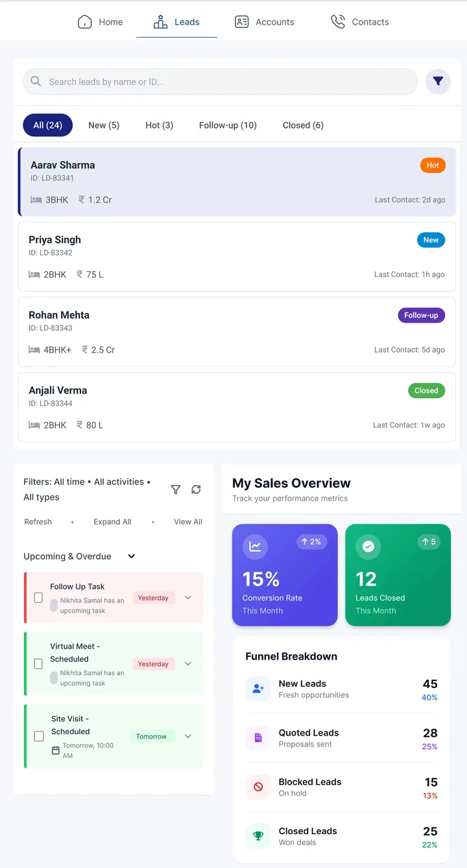The height and width of the screenshot is (868, 467).
Task: Click the Conversion Rate chart icon
Action: point(254,547)
